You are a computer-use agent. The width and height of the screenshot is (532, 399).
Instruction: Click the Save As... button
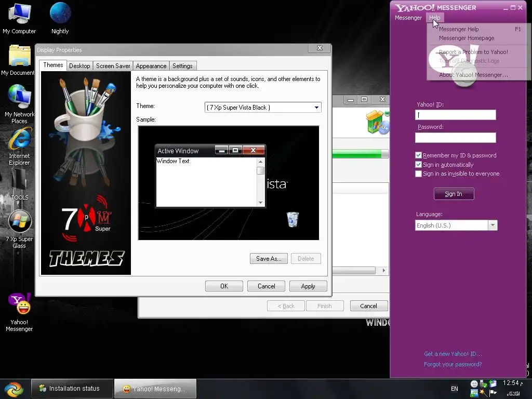pos(269,259)
